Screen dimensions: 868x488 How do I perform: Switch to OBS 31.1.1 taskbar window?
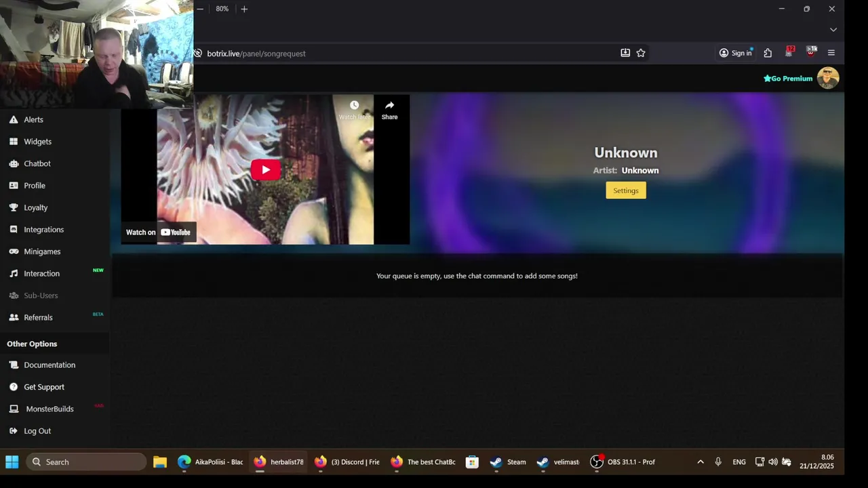[623, 462]
